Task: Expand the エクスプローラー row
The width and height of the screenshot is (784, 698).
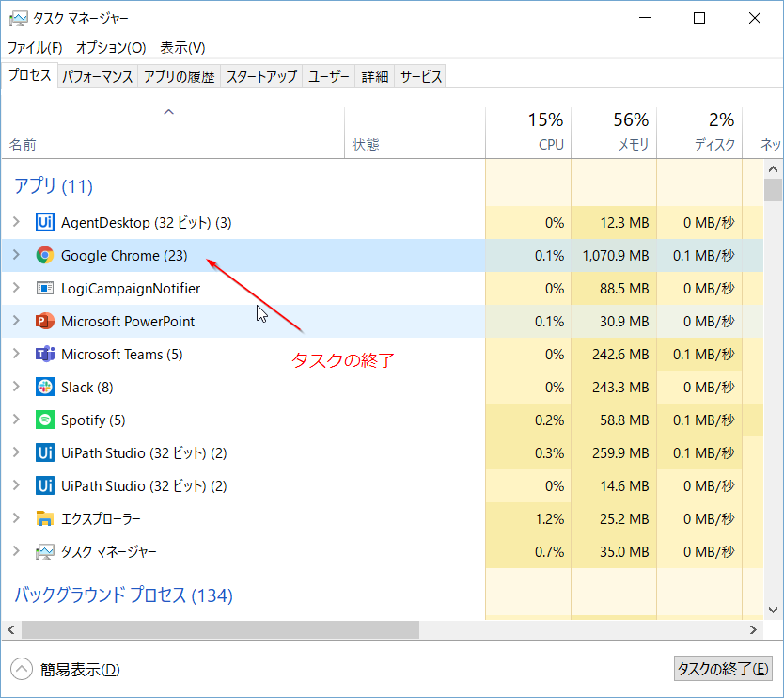Action: 16,518
